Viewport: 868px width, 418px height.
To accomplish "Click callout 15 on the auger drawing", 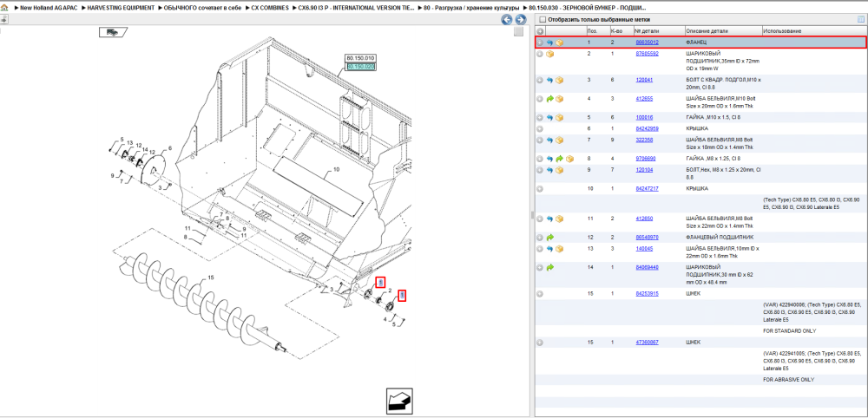I will click(210, 278).
